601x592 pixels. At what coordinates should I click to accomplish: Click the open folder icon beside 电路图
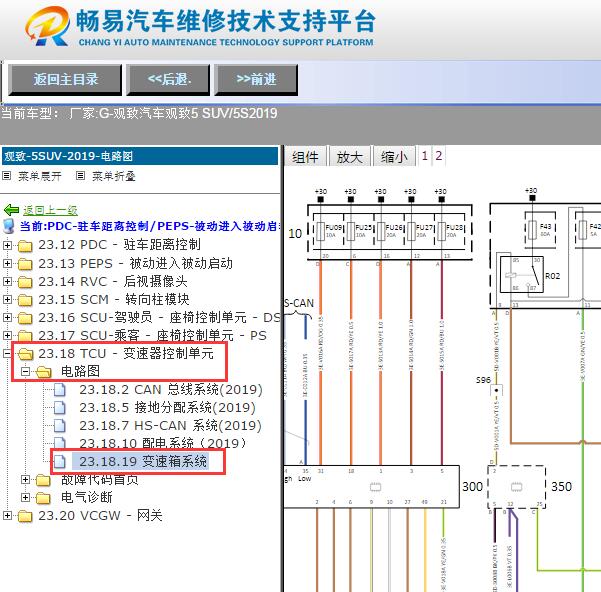(44, 372)
